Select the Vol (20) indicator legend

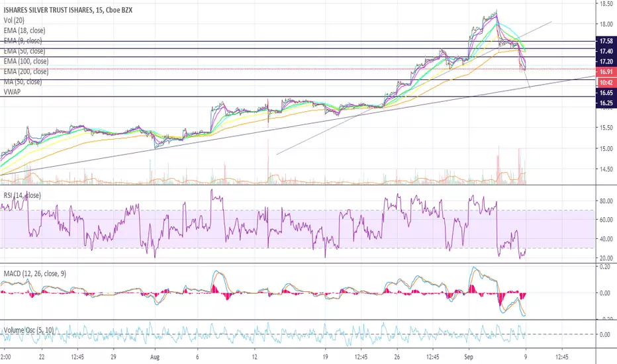point(14,20)
